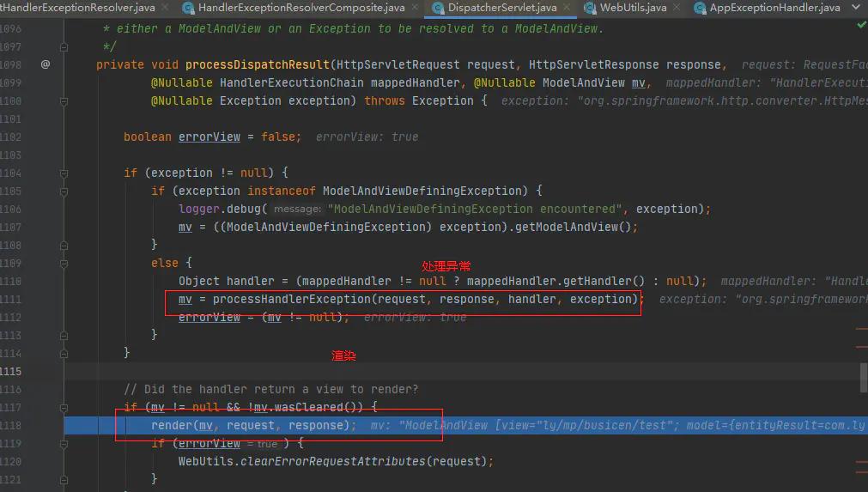Click the green inspection checkmark icon
This screenshot has height=492, width=868.
tap(861, 25)
